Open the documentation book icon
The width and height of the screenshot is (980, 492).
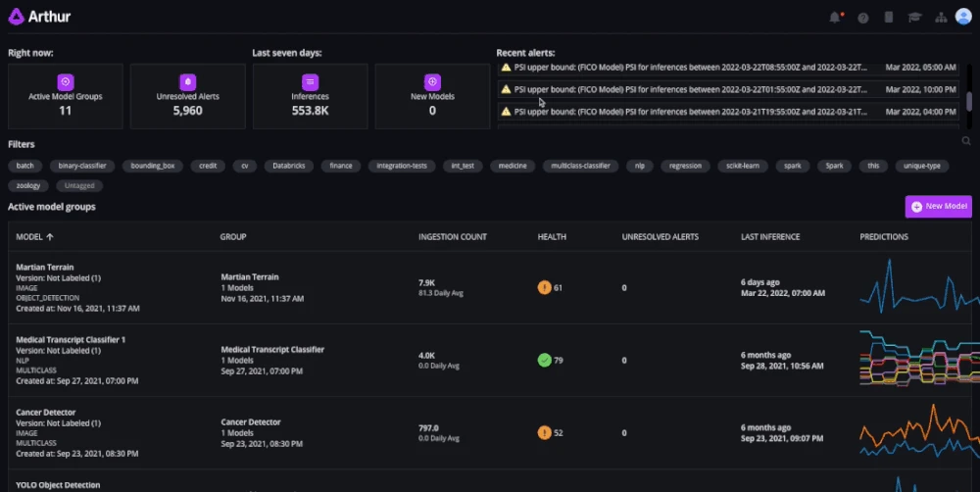(x=889, y=18)
